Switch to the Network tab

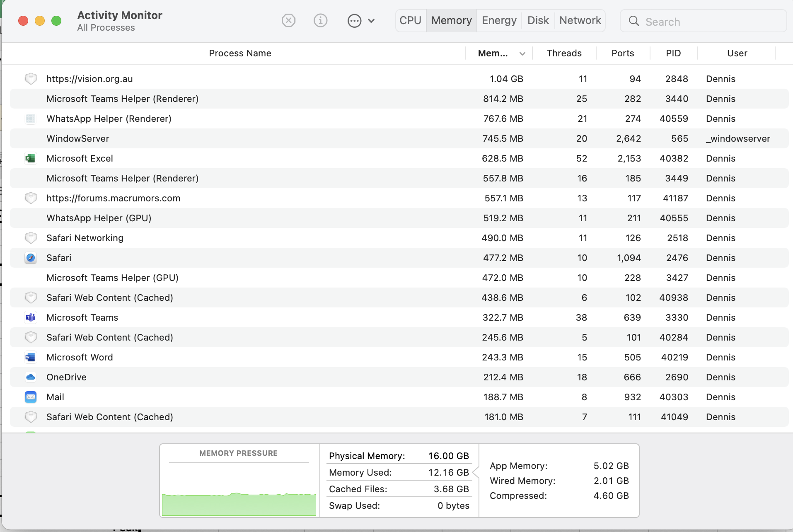pyautogui.click(x=580, y=20)
